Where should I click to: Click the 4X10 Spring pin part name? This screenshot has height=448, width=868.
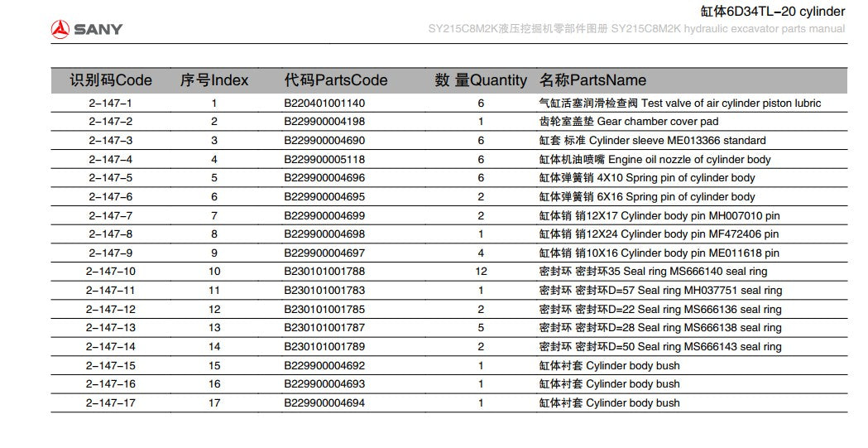pyautogui.click(x=647, y=178)
